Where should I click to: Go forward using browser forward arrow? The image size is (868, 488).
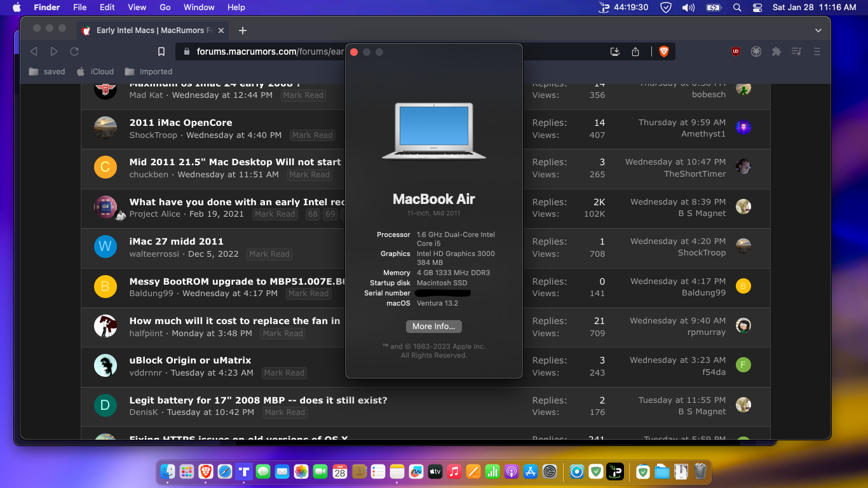click(x=54, y=51)
